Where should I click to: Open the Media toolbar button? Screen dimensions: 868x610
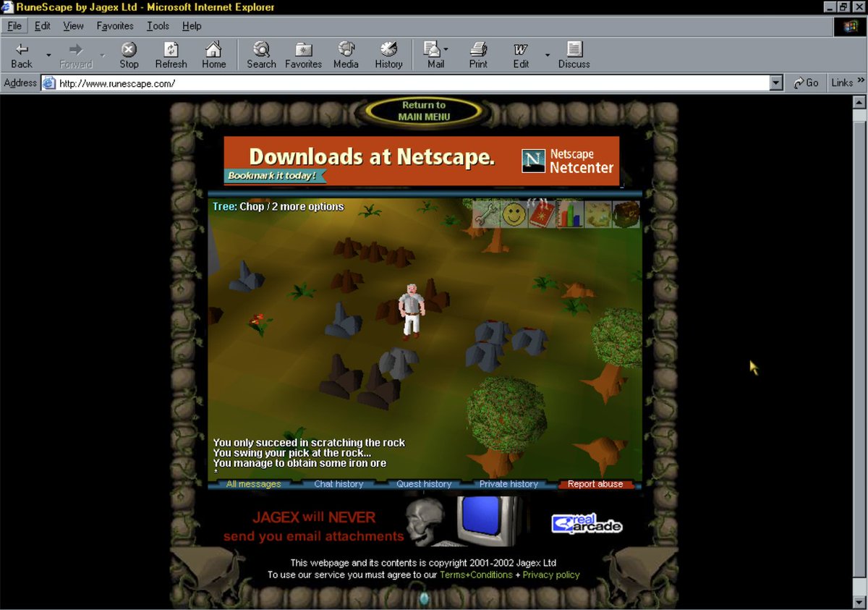[346, 56]
